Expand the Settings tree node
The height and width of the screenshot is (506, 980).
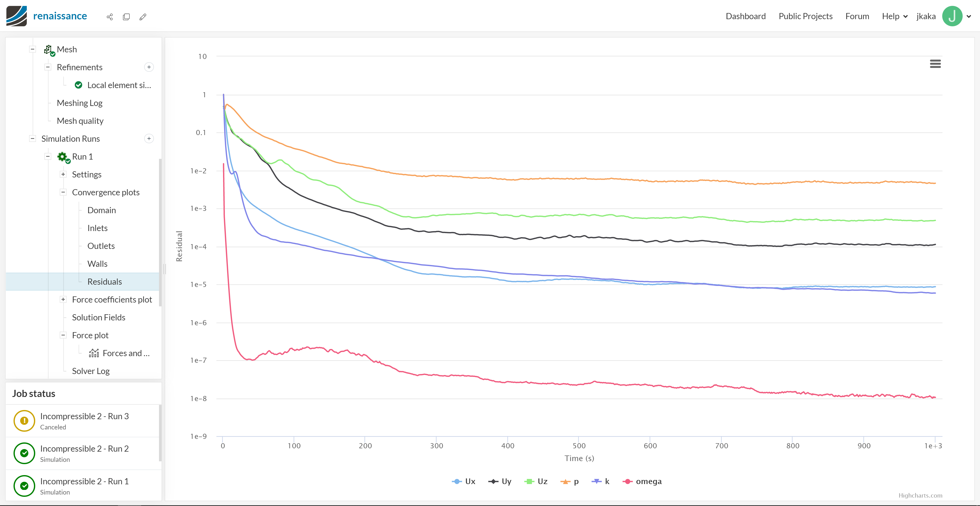(x=63, y=174)
